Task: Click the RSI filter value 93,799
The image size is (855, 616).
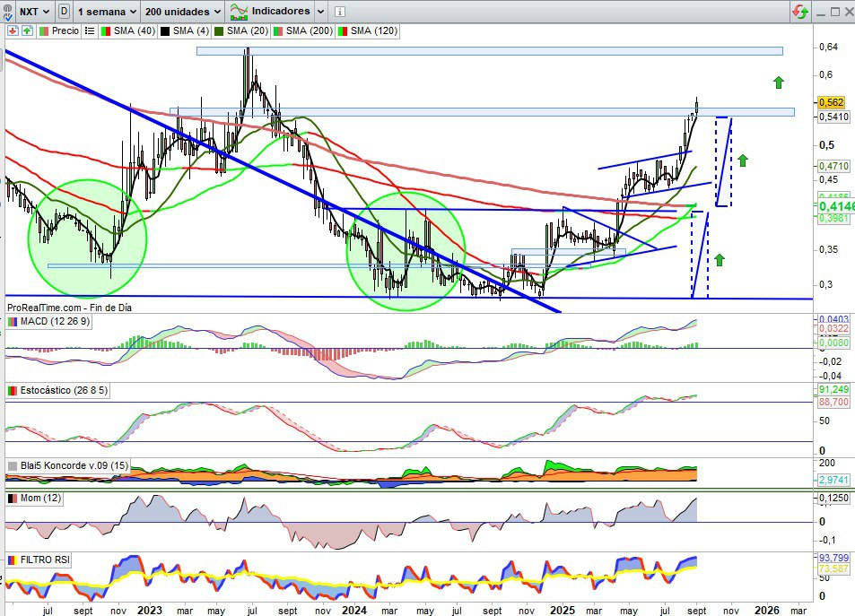Action: tap(833, 558)
